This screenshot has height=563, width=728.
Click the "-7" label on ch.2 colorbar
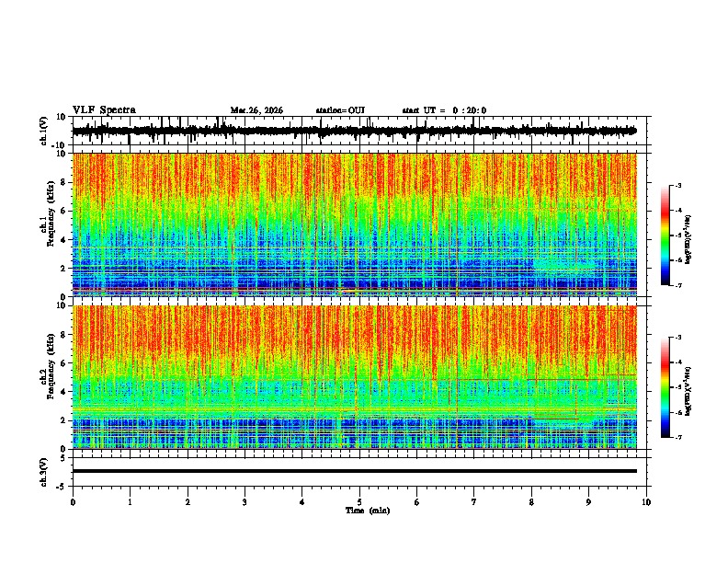678,437
